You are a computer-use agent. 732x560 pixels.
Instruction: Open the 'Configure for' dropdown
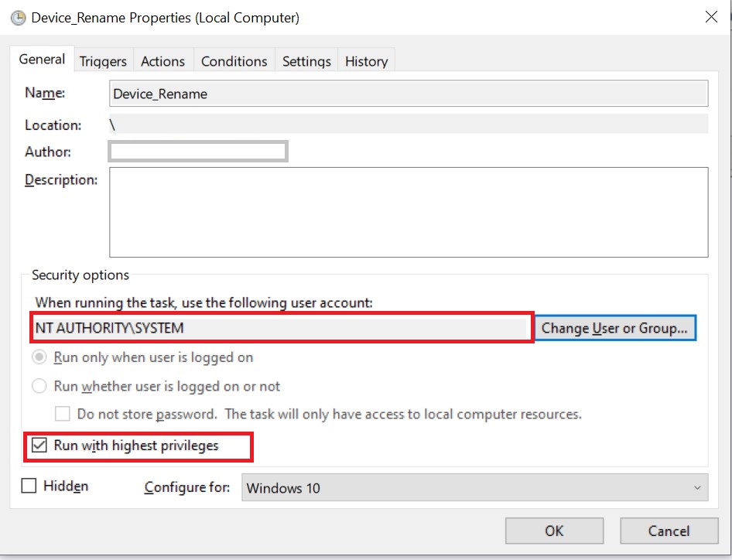pos(475,487)
